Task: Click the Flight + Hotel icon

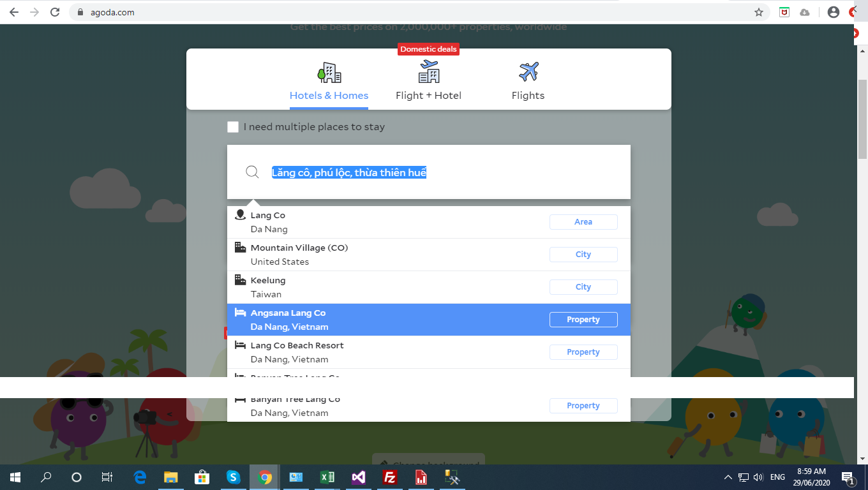Action: pyautogui.click(x=429, y=72)
